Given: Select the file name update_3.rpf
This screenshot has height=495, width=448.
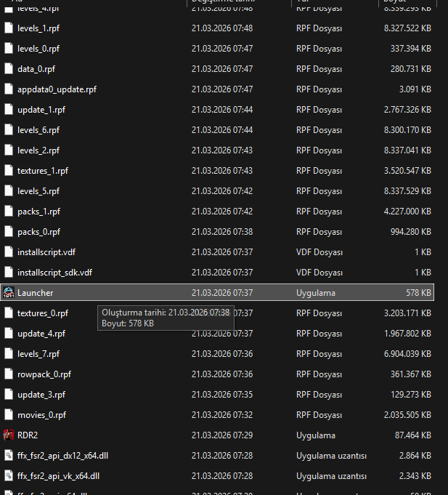Looking at the screenshot, I should [41, 395].
